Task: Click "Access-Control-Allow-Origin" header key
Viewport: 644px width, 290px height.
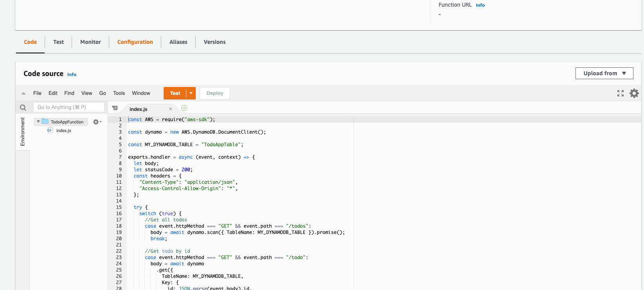Action: [180, 188]
